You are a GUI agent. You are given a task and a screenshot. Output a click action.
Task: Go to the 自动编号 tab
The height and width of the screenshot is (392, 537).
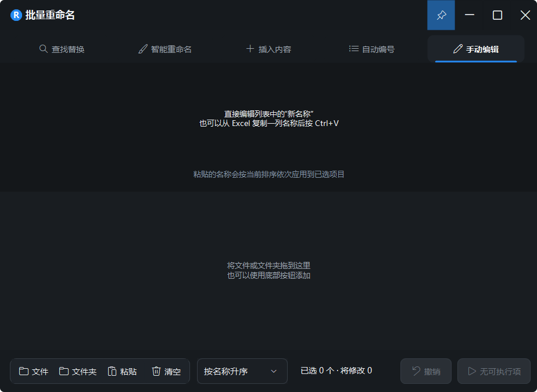click(x=372, y=49)
